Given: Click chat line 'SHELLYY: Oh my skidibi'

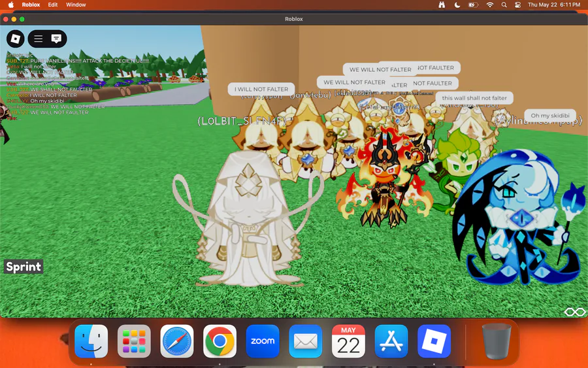Looking at the screenshot, I should pos(35,101).
